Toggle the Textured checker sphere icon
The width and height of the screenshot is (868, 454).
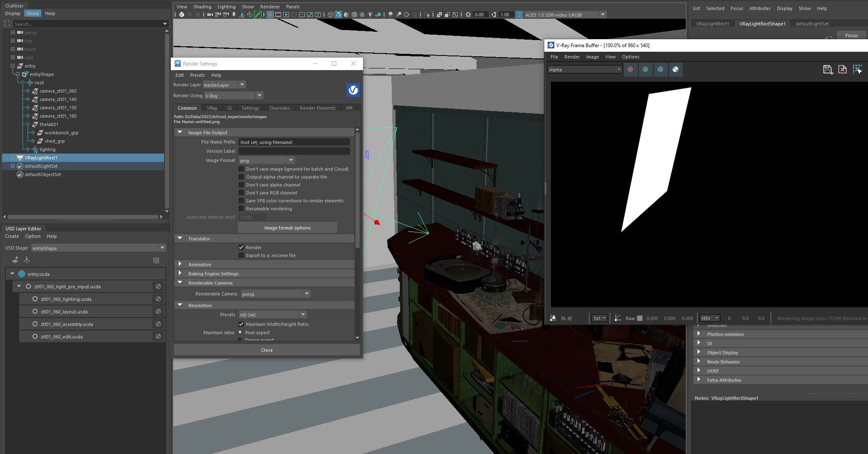click(x=362, y=15)
